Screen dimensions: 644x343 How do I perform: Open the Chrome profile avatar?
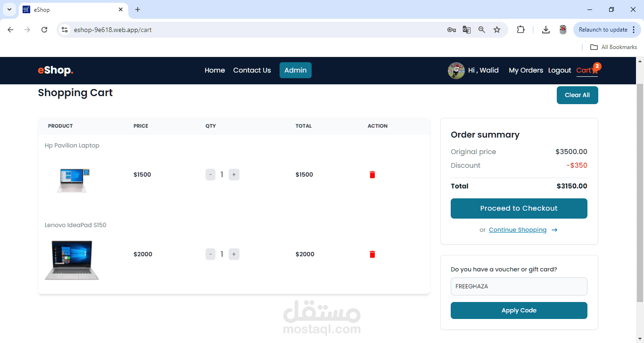(x=562, y=30)
